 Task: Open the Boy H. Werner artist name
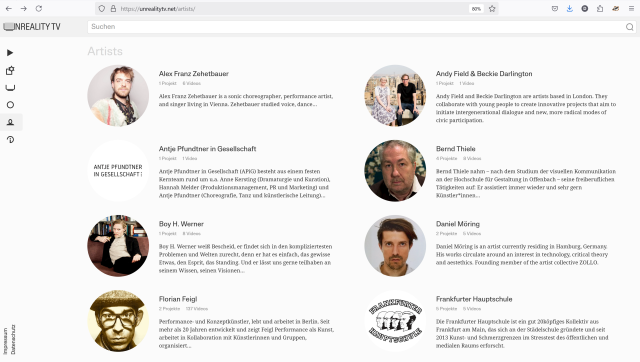pos(181,224)
